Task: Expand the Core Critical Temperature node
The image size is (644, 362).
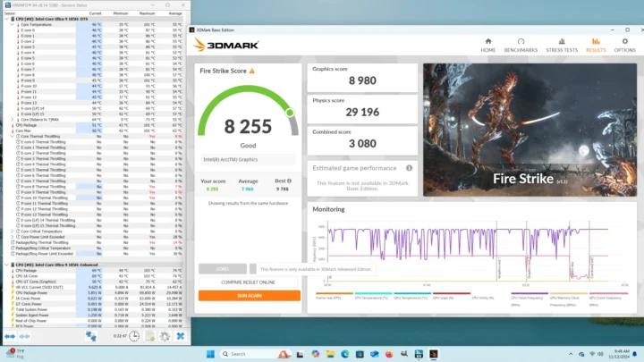Action: point(12,232)
